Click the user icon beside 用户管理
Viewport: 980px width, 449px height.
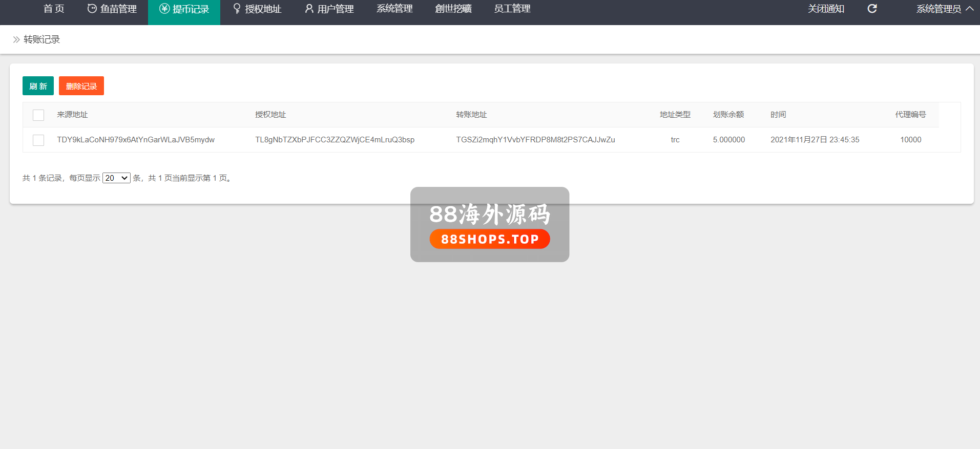[x=309, y=9]
